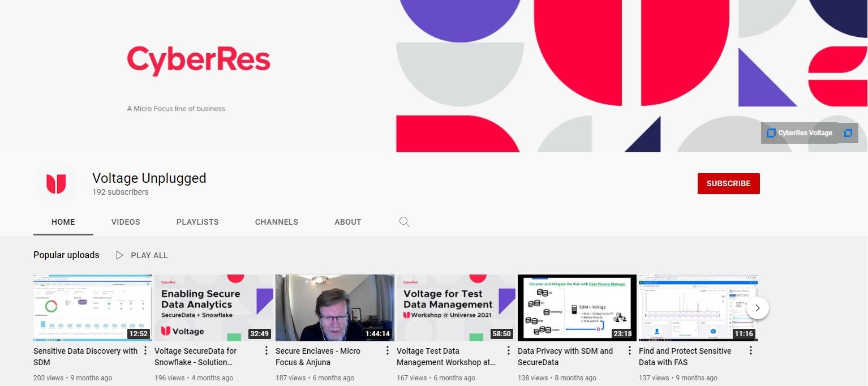
Task: Go to the Channels tab
Action: click(276, 222)
